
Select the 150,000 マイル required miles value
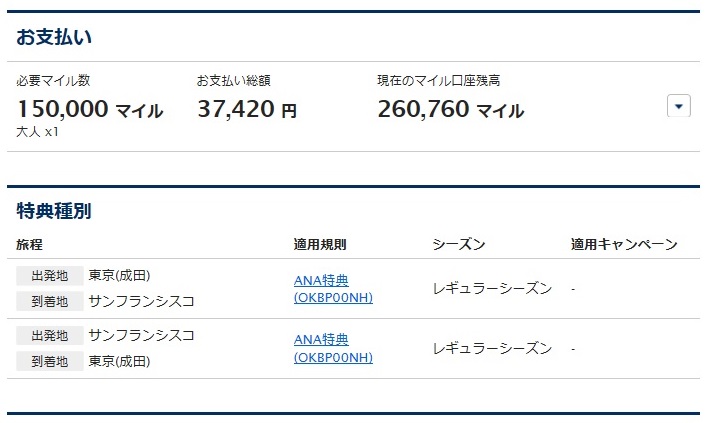(89, 110)
